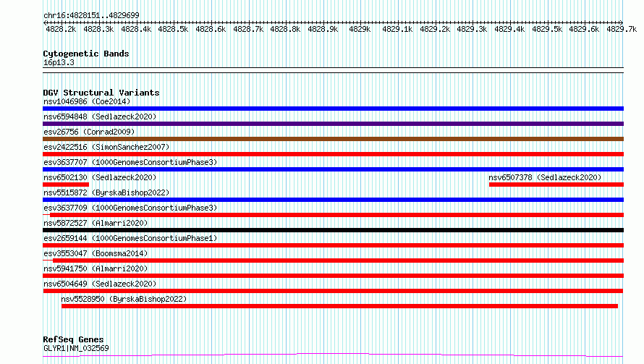Click the 4829k ruler position
Image resolution: width=644 pixels, height=364 pixels.
(x=360, y=29)
